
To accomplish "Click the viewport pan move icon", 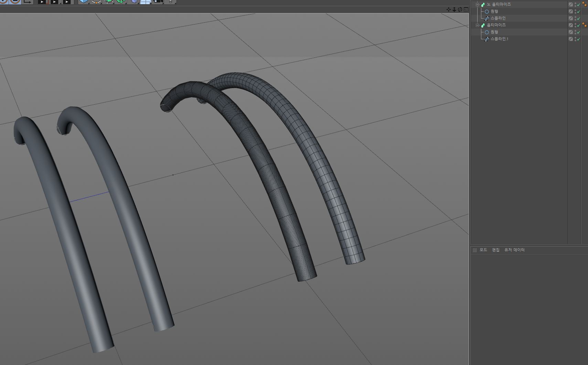I will (x=448, y=10).
